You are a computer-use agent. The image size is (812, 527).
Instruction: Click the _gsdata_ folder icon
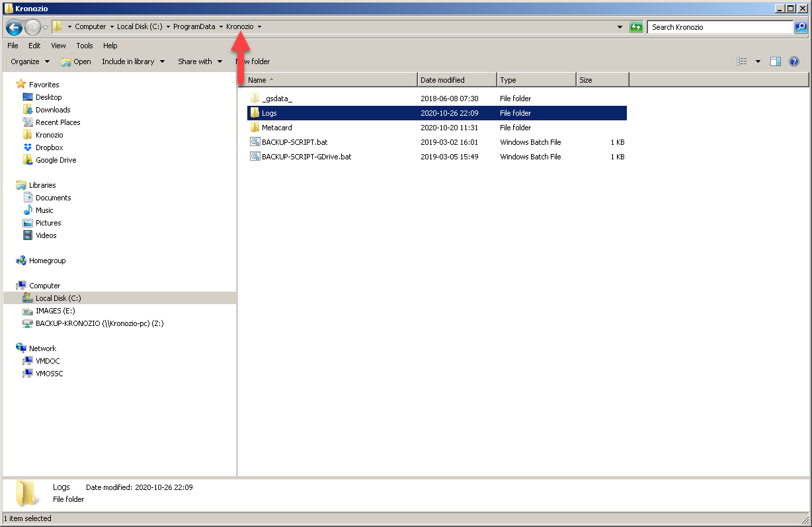click(255, 99)
